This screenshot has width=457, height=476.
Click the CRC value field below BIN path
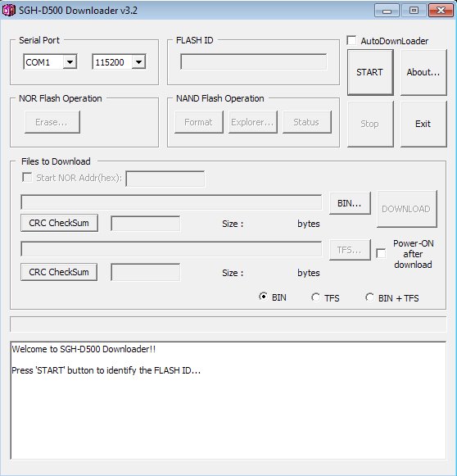[x=145, y=224]
